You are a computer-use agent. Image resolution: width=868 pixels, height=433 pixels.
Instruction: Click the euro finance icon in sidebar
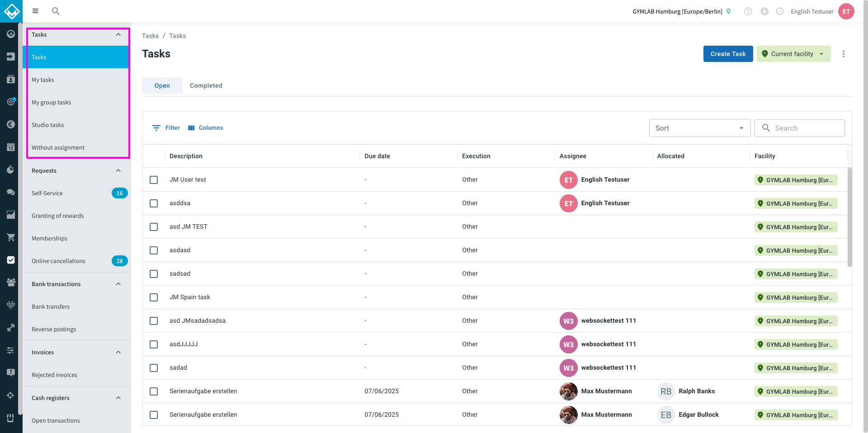point(11,124)
